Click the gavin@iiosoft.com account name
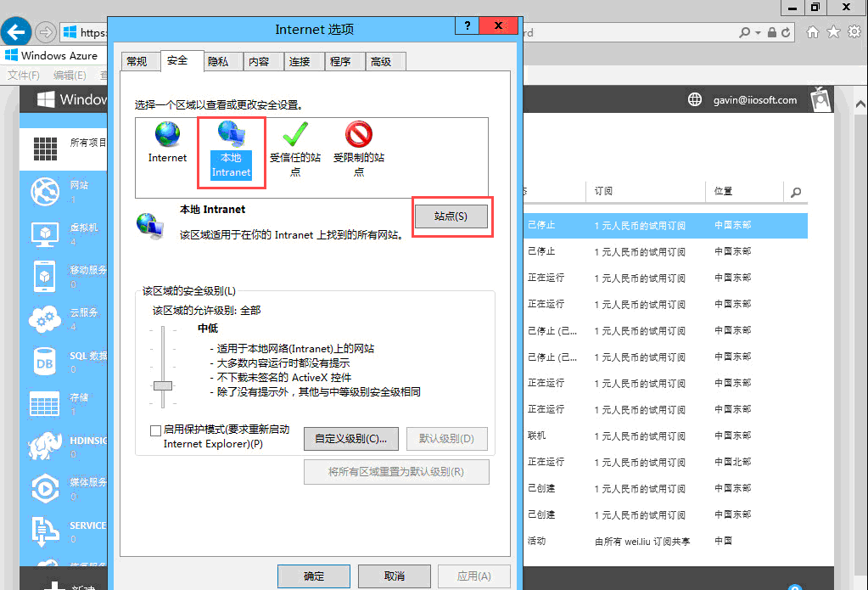 [x=755, y=99]
